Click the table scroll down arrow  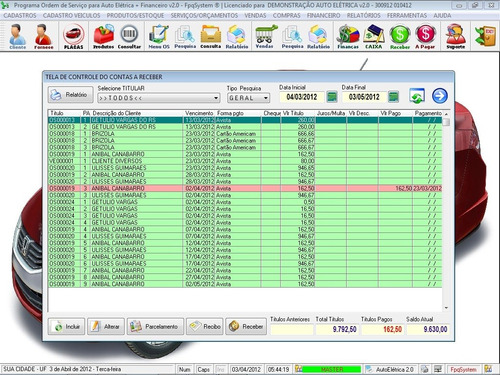(x=446, y=308)
